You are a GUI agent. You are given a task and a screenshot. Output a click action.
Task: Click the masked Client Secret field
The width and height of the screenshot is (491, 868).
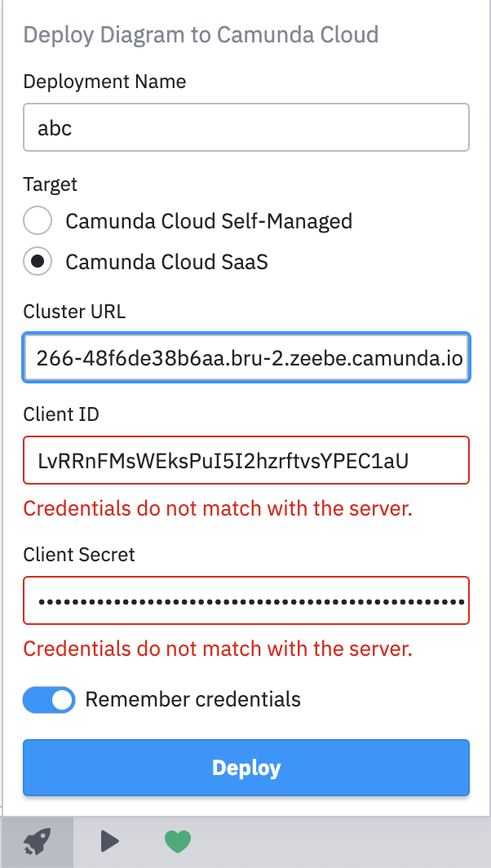tap(245, 600)
